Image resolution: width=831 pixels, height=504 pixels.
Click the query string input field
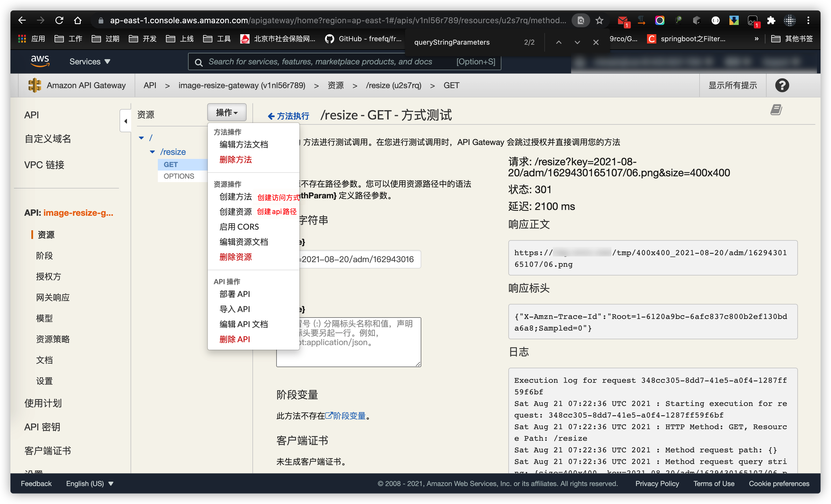(360, 259)
